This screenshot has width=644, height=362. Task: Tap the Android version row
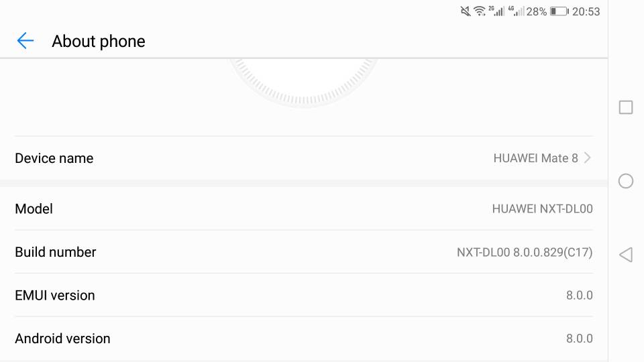[x=304, y=339]
